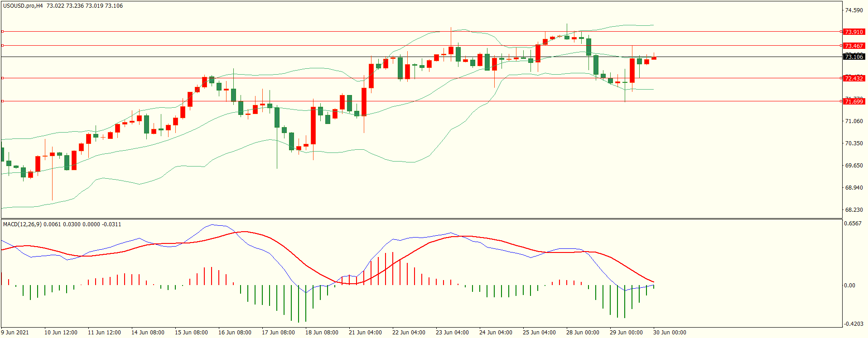The image size is (868, 338).
Task: Click the 0.6567 MACD scale value
Action: tap(853, 224)
